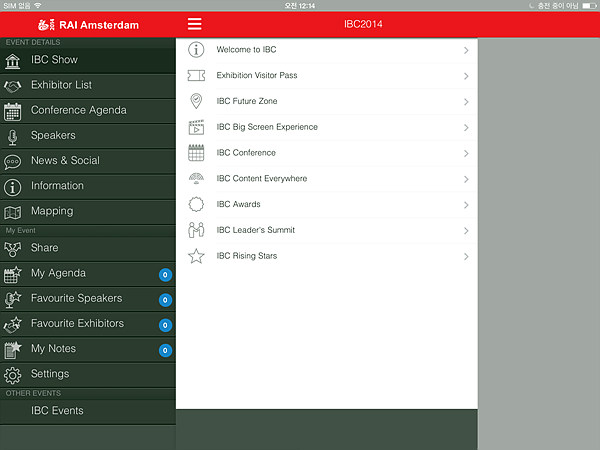
Task: Click the Favourite Speakers starred mic icon
Action: 13,300
